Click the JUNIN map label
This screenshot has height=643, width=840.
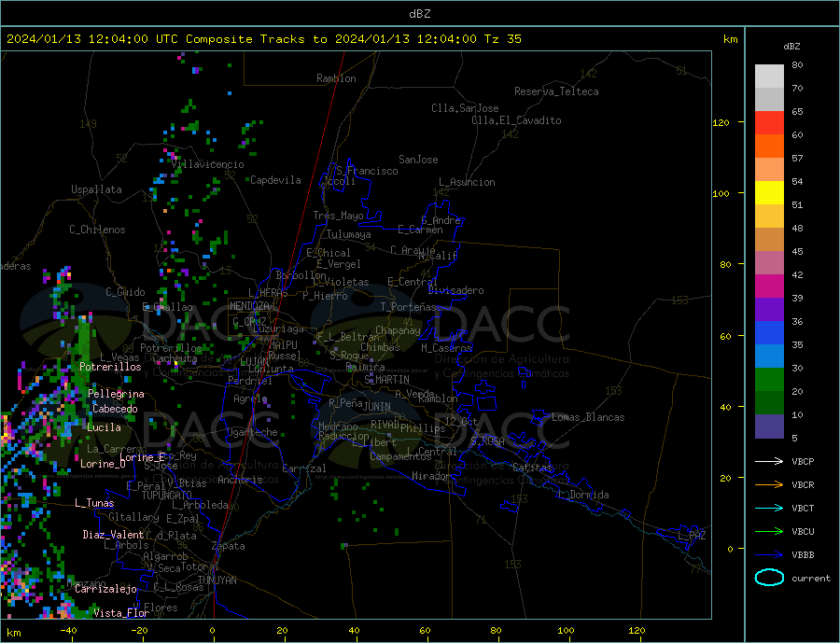tap(377, 407)
